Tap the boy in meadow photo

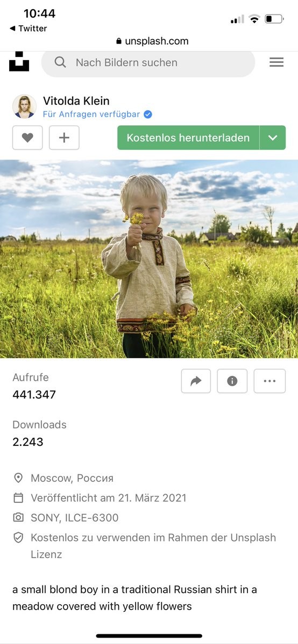(149, 259)
